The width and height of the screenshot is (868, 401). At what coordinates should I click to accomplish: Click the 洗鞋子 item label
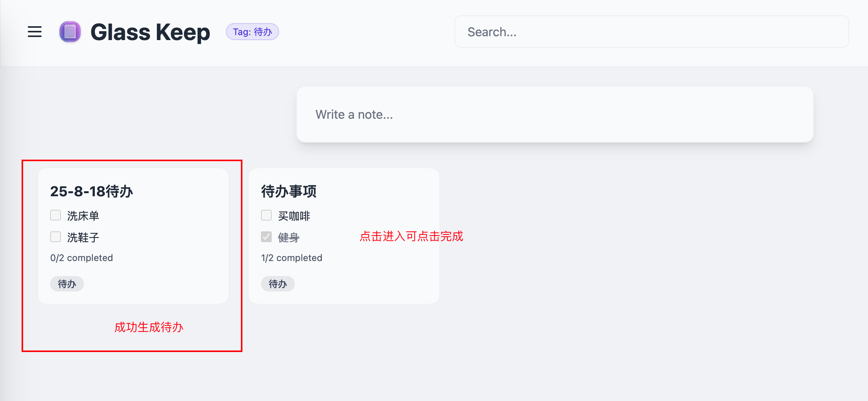[x=83, y=238]
